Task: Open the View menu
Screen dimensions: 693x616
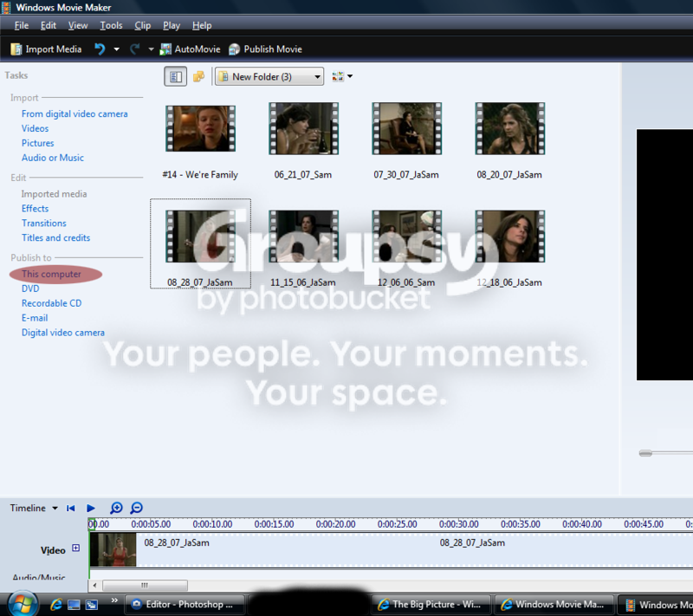Action: point(78,26)
